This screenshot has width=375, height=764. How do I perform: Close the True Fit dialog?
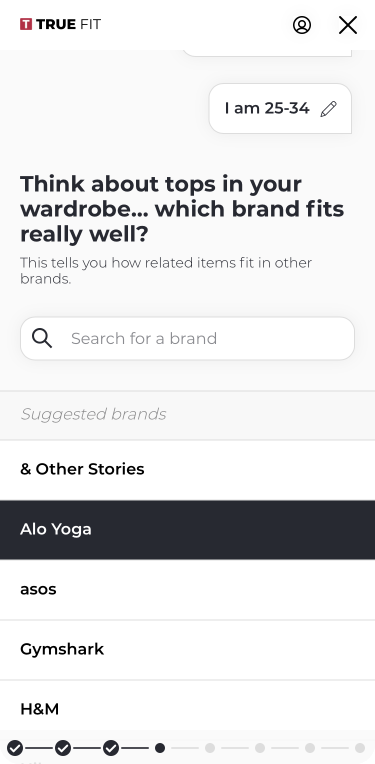tap(348, 25)
